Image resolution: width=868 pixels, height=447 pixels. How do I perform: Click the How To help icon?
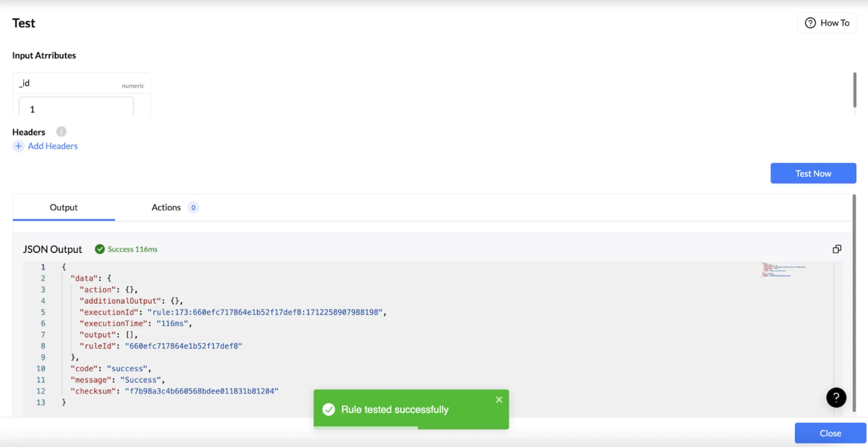click(810, 23)
